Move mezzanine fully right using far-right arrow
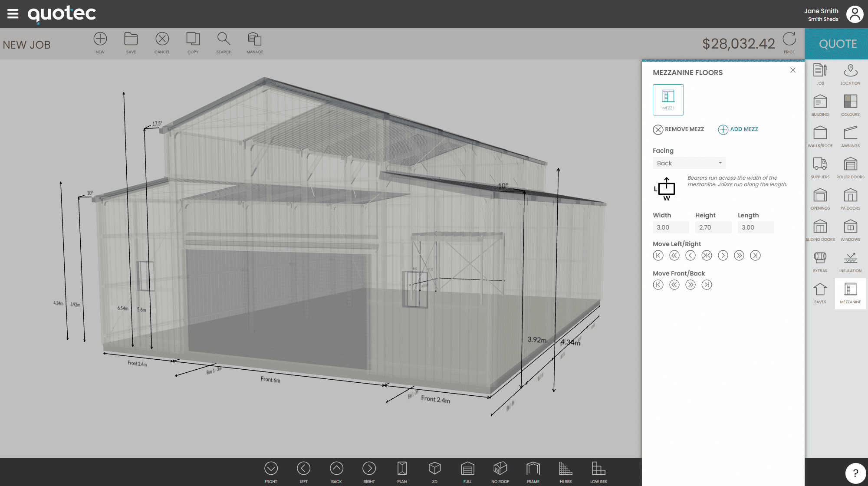The image size is (868, 486). point(755,255)
